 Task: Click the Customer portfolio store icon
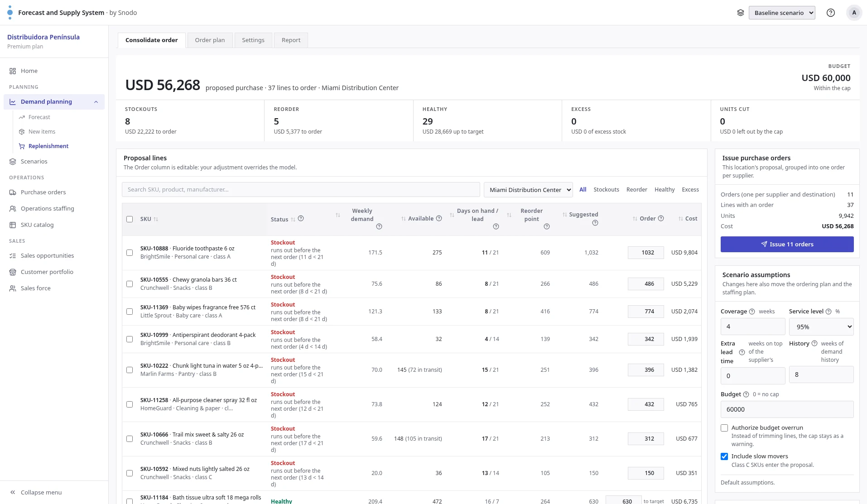point(13,272)
